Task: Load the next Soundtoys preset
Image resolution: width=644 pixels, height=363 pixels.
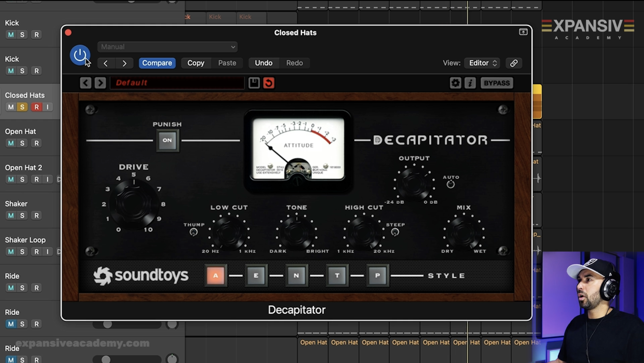Action: [x=100, y=83]
